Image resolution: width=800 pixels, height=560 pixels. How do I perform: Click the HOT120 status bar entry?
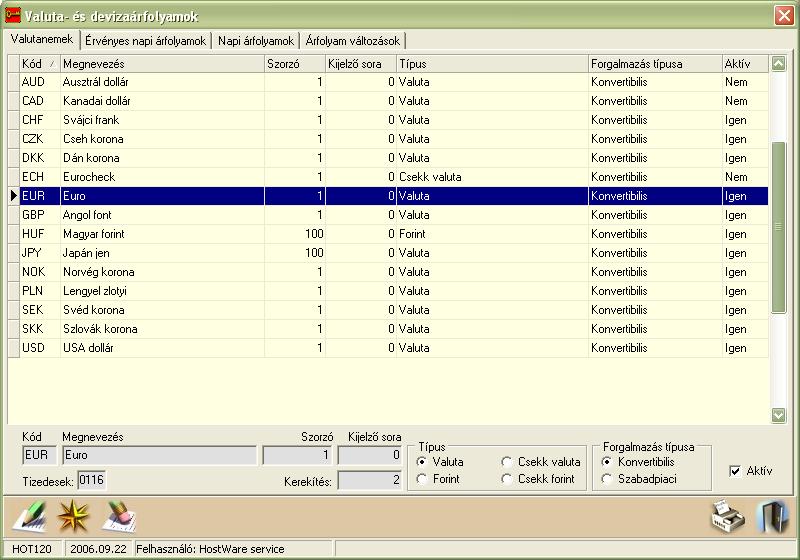point(32,549)
